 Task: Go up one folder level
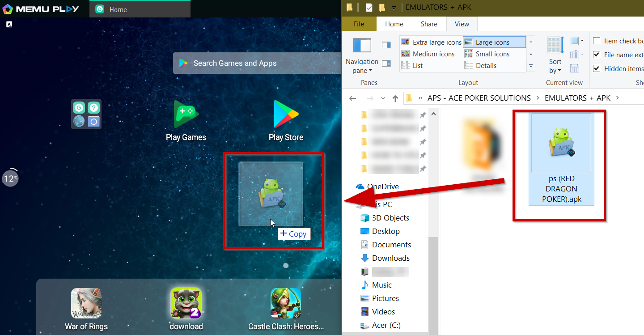coord(395,98)
